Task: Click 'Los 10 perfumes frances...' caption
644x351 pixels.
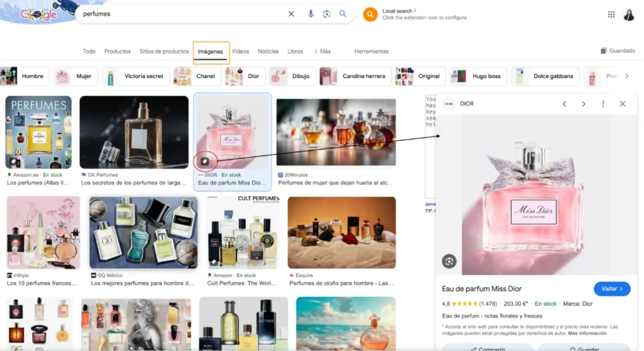Action: 42,283
